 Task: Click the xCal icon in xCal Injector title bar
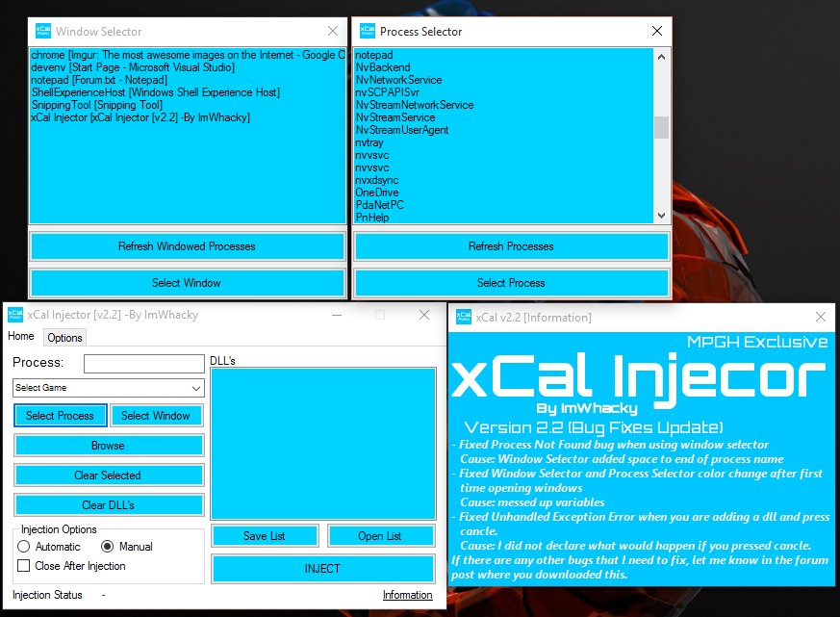[15, 315]
